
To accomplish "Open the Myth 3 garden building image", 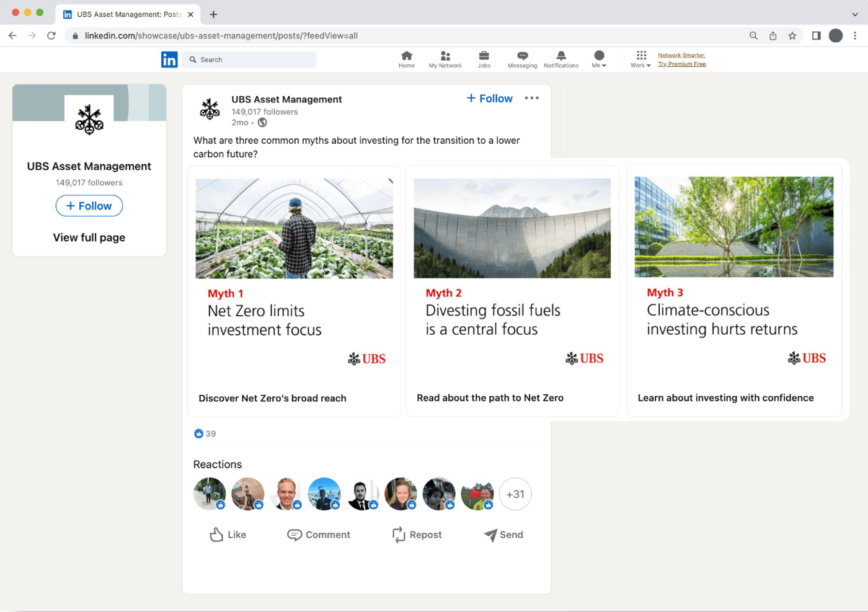I will pyautogui.click(x=734, y=227).
